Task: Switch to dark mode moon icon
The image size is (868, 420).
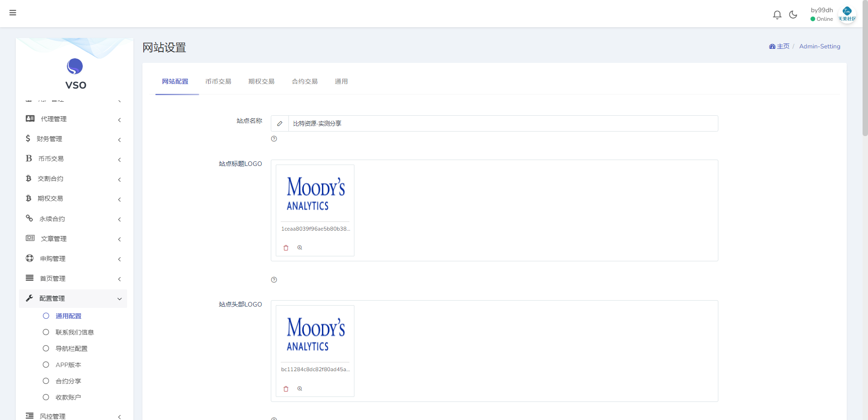Action: click(793, 15)
